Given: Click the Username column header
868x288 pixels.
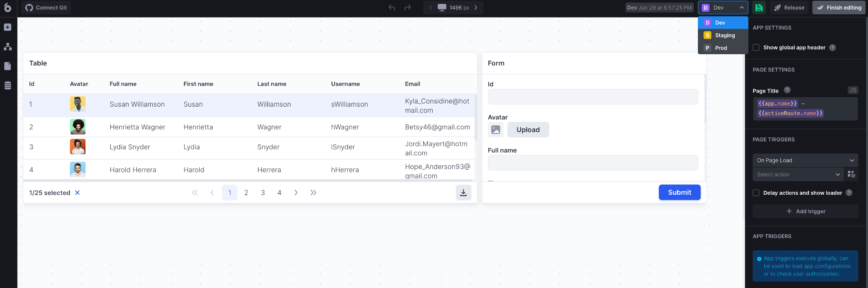Looking at the screenshot, I should coord(345,84).
